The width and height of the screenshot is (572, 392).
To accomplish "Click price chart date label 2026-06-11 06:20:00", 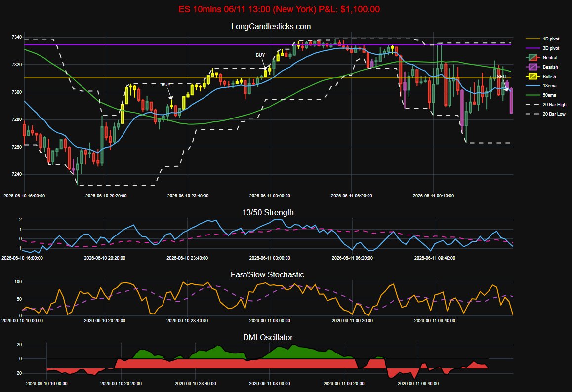I will point(351,196).
